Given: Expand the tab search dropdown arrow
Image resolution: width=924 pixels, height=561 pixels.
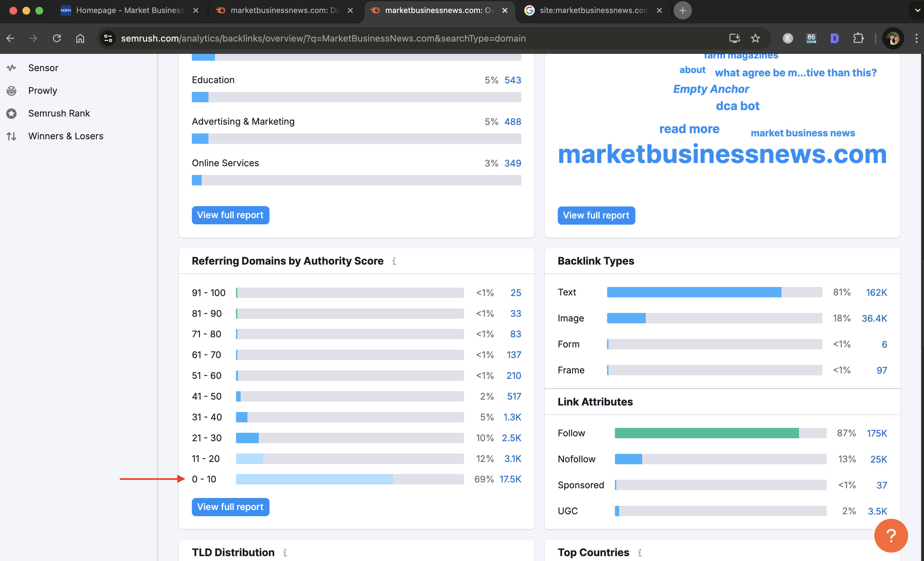Looking at the screenshot, I should (917, 10).
